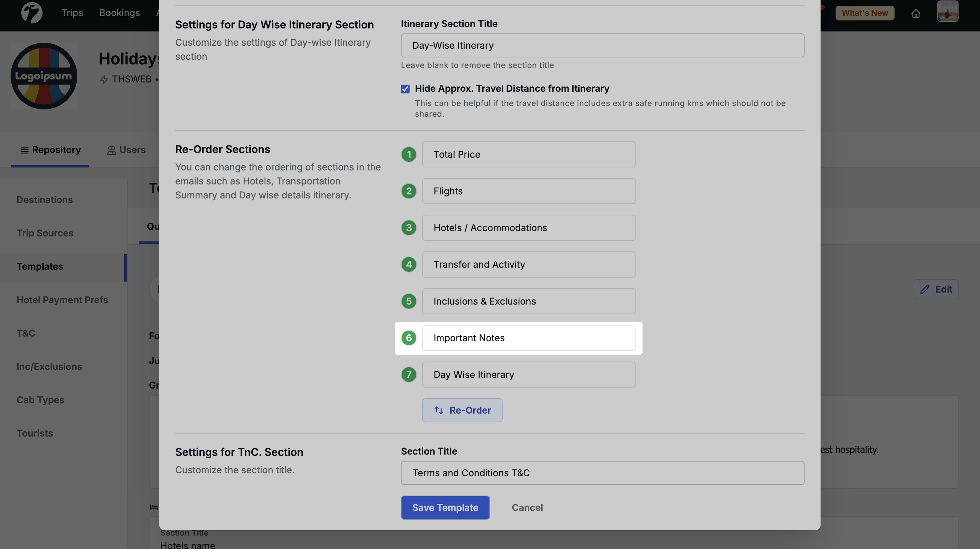
Task: Edit the Terms and Conditions T&C section title
Action: click(x=602, y=473)
